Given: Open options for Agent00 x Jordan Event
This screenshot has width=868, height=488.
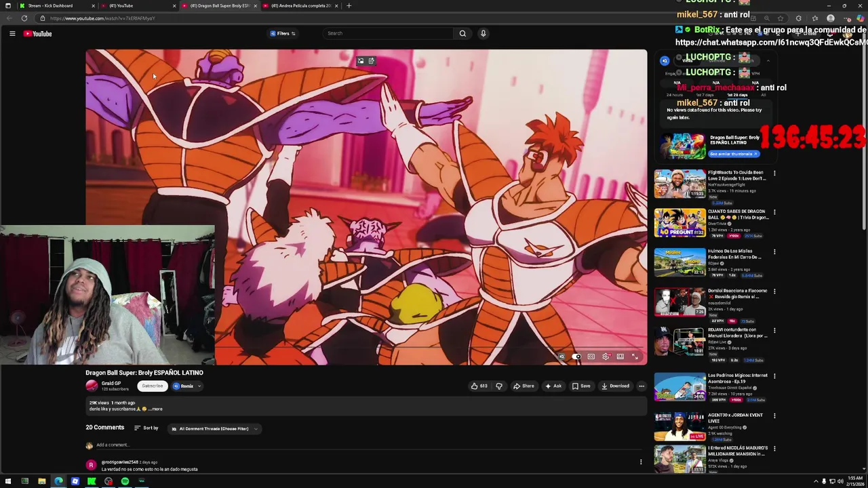Looking at the screenshot, I should (x=774, y=415).
